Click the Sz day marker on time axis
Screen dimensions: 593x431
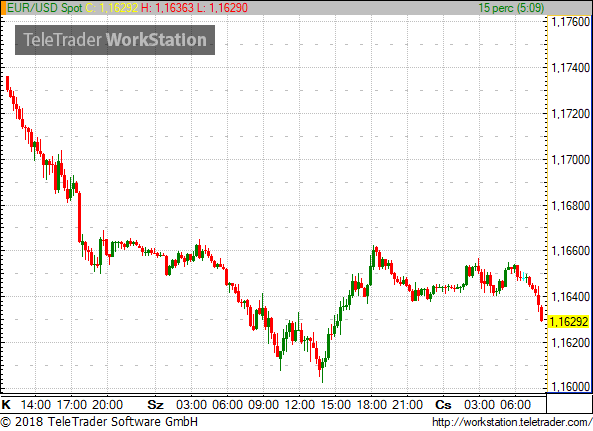tap(155, 405)
